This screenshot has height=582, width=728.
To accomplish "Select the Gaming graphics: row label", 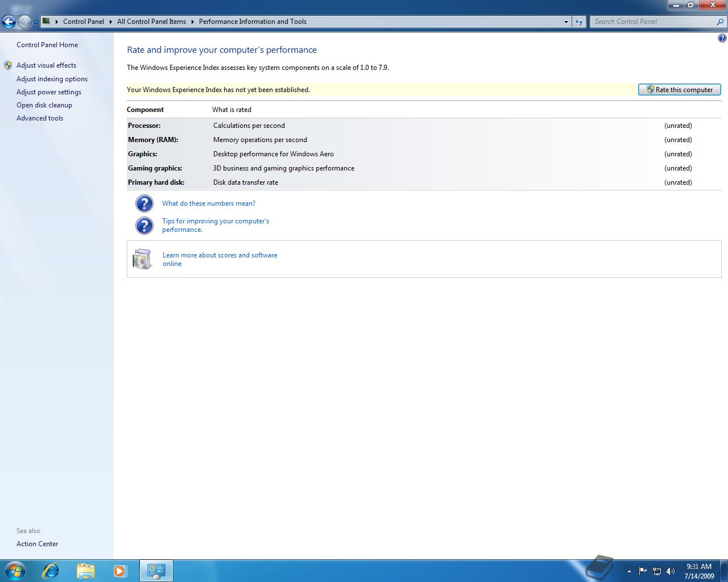I will [155, 168].
